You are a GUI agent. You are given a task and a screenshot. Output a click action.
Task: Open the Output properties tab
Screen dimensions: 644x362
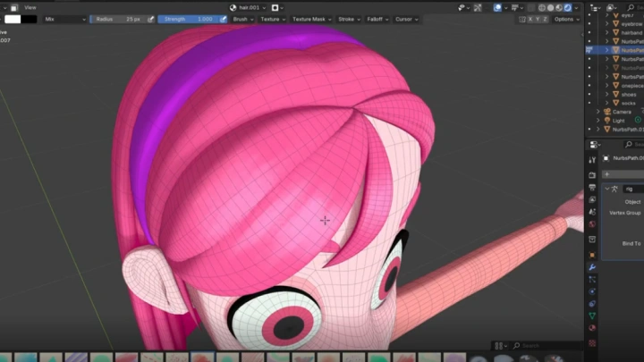[x=592, y=188]
